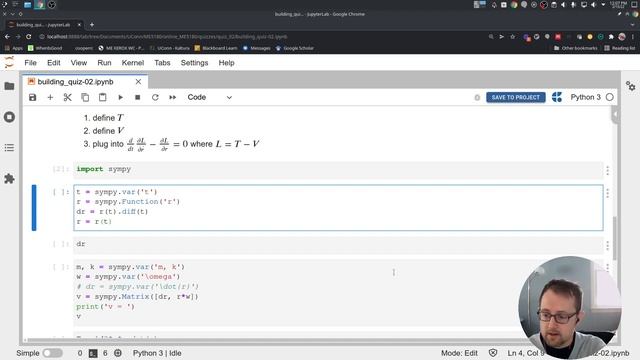This screenshot has height=360, width=640.
Task: Restart the kernel
Action: coord(155,98)
